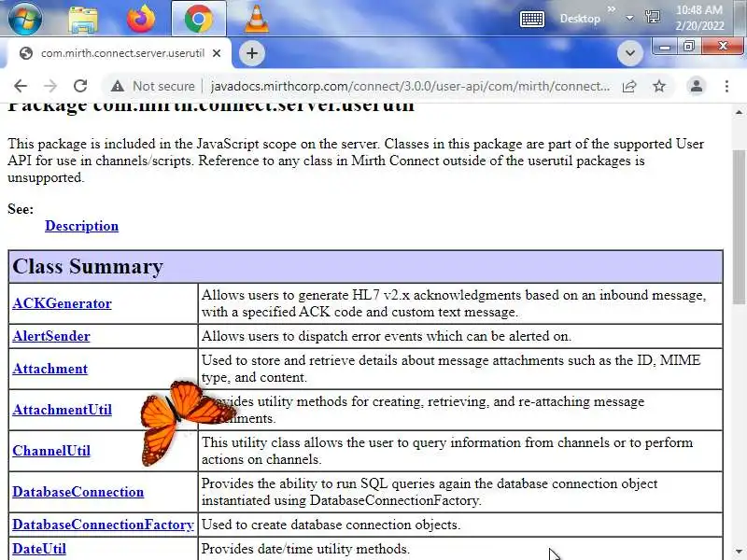This screenshot has height=560, width=747.
Task: Go back to the previous page
Action: coord(21,86)
